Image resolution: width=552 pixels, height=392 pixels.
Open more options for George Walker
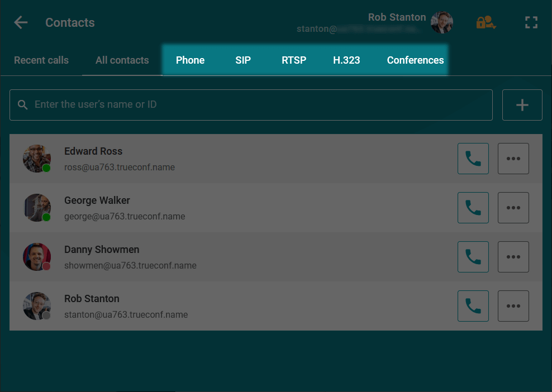coord(513,208)
